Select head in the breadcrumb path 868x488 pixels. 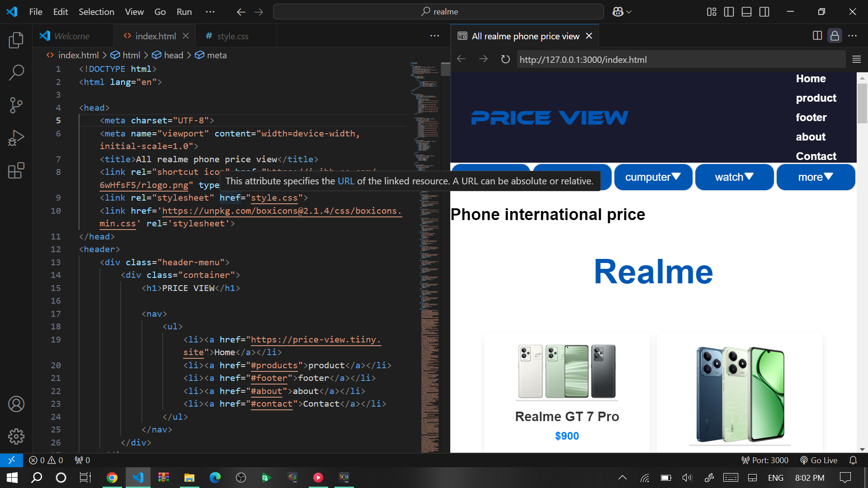(168, 55)
